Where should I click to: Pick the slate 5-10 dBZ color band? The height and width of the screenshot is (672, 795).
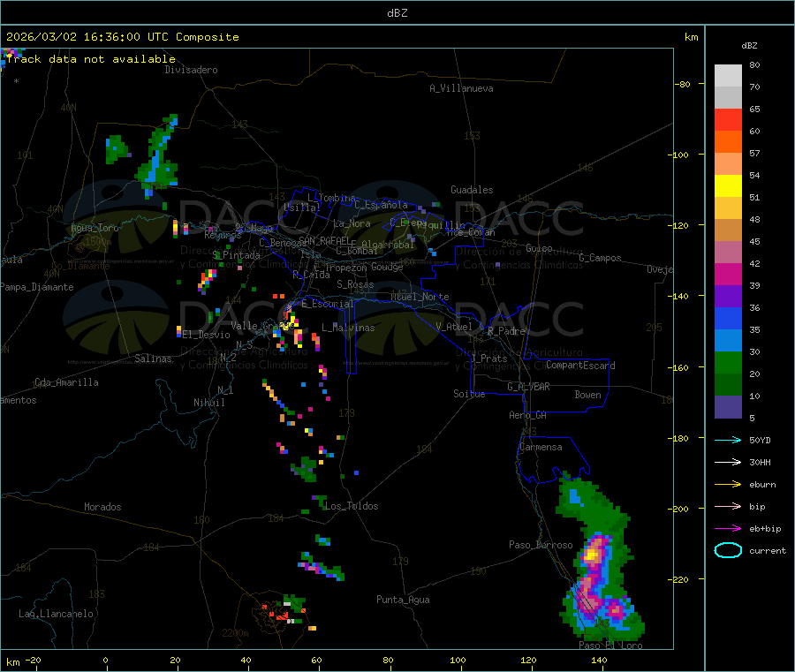click(x=728, y=407)
